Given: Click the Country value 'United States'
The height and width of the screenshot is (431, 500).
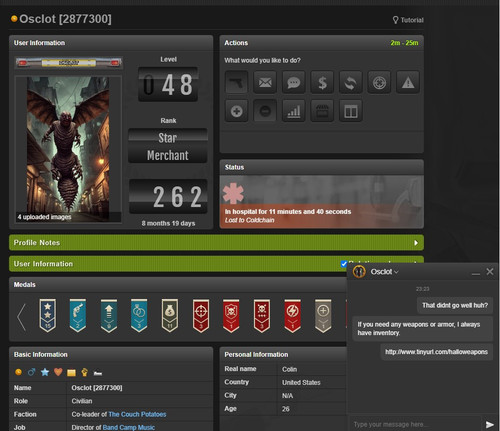Looking at the screenshot, I should point(301,383).
